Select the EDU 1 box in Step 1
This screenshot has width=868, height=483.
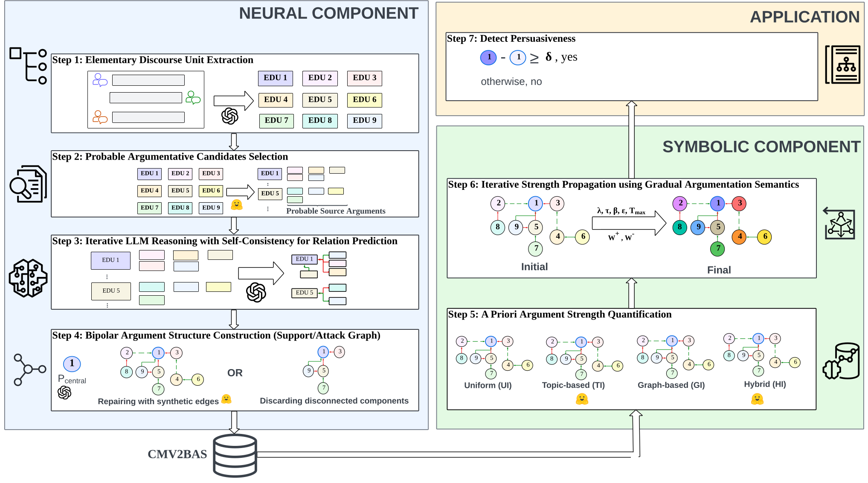click(276, 78)
